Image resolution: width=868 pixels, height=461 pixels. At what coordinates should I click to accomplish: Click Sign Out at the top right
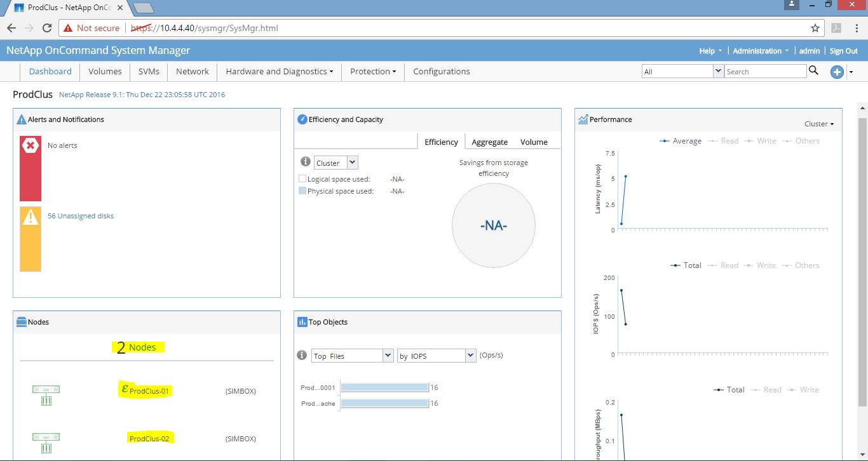tap(843, 50)
